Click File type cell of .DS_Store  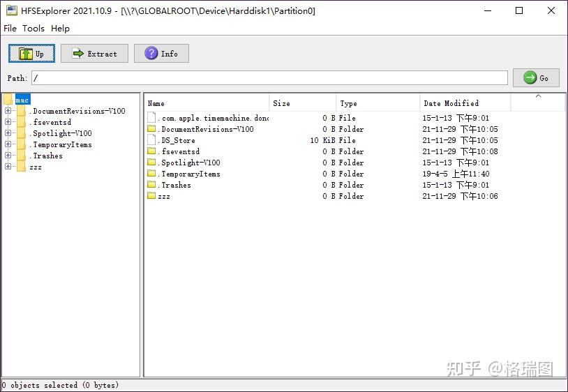point(347,140)
